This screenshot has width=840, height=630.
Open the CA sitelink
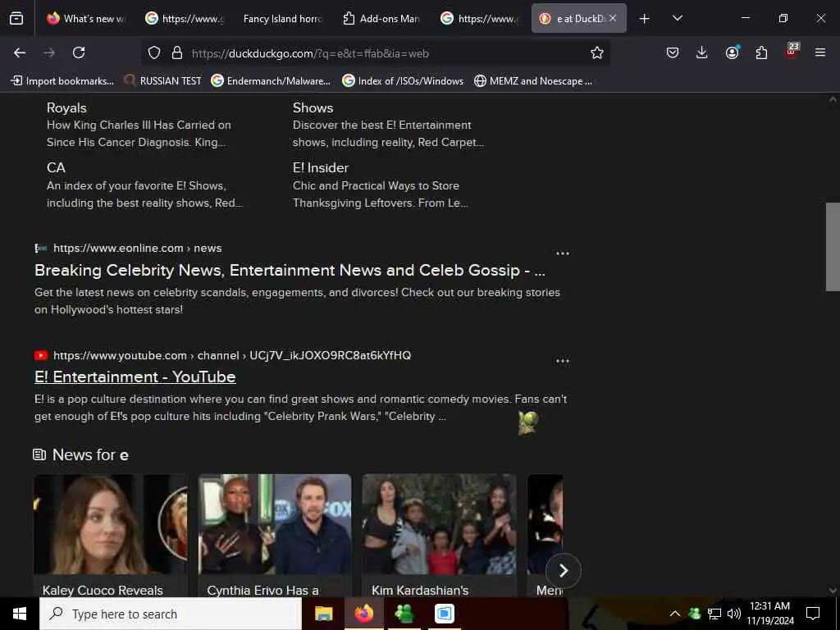coord(56,167)
